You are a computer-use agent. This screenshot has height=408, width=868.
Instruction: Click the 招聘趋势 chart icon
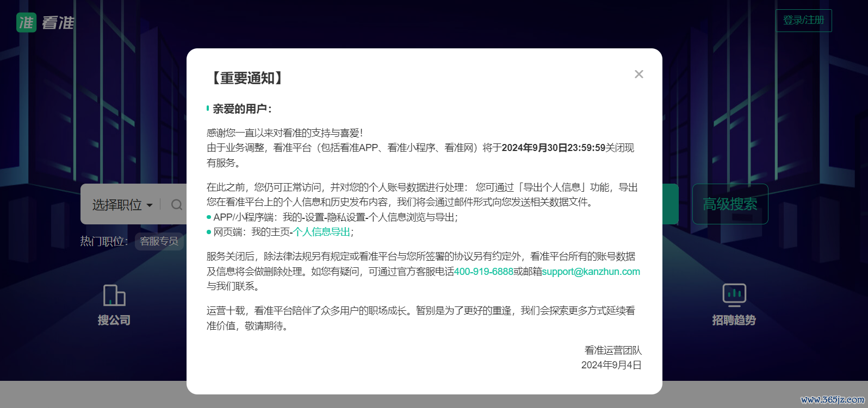734,295
